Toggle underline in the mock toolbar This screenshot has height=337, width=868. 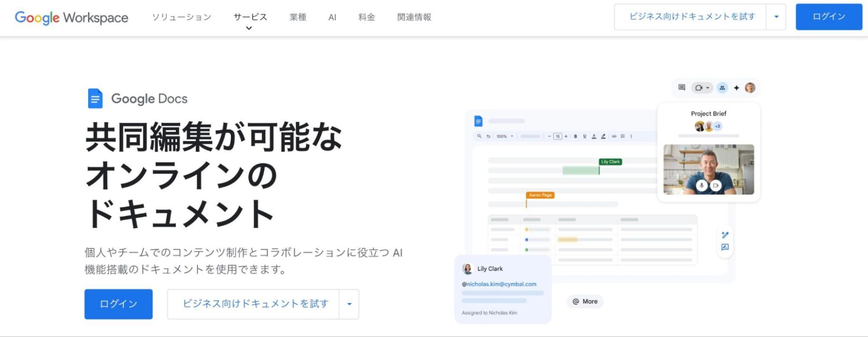click(x=585, y=136)
